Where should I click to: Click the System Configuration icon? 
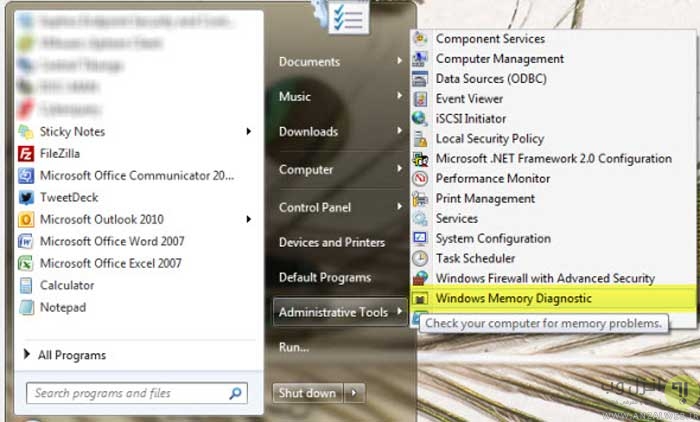click(420, 238)
